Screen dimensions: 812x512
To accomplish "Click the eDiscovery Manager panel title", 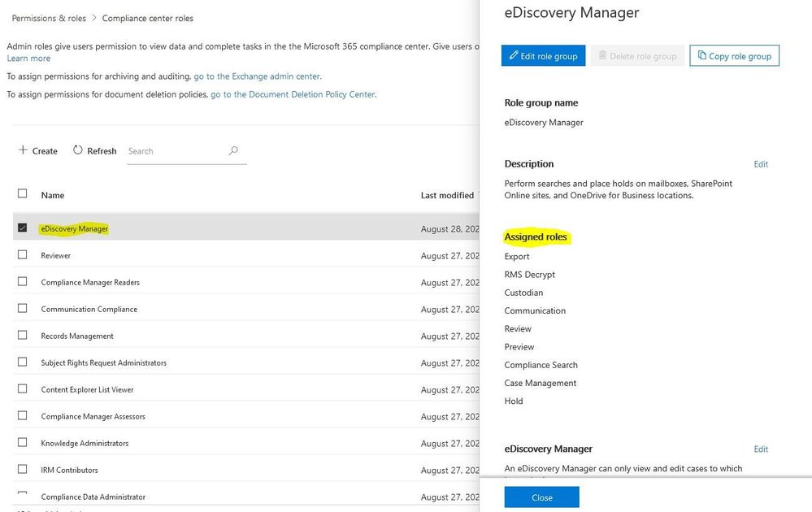I will [571, 12].
